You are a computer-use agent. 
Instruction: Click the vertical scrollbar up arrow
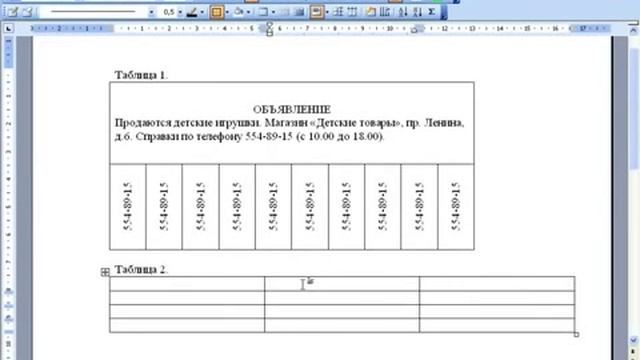coord(633,30)
